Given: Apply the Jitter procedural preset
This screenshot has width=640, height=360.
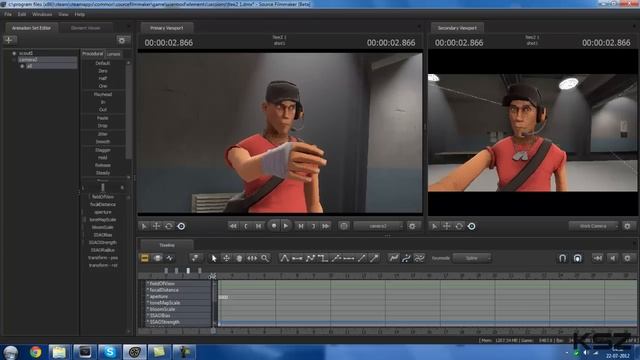Looking at the screenshot, I should pos(103,134).
